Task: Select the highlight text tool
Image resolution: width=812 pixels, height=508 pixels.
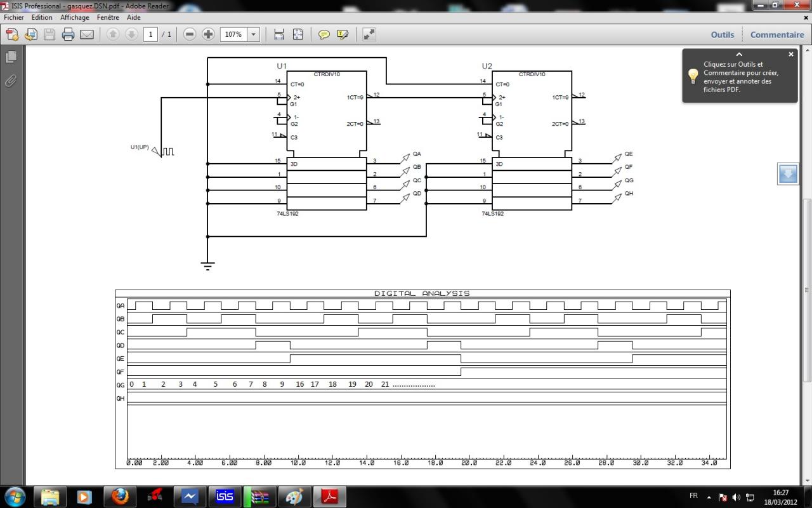Action: click(343, 34)
